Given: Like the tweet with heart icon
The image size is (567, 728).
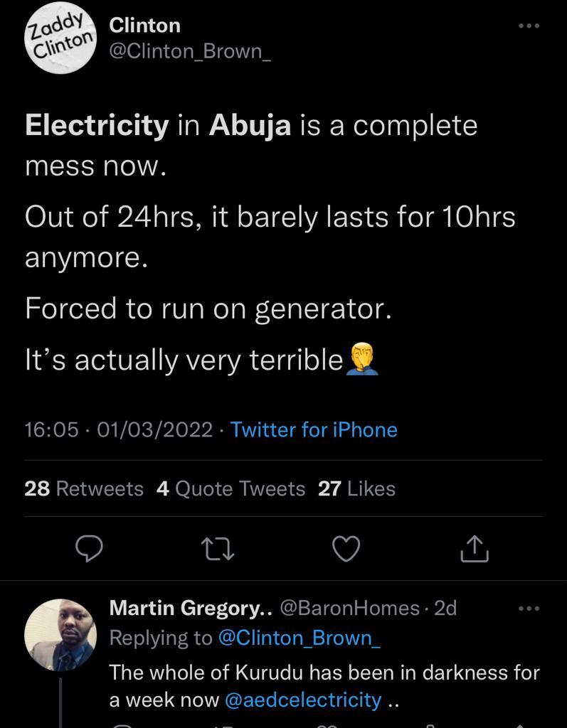Looking at the screenshot, I should [346, 548].
